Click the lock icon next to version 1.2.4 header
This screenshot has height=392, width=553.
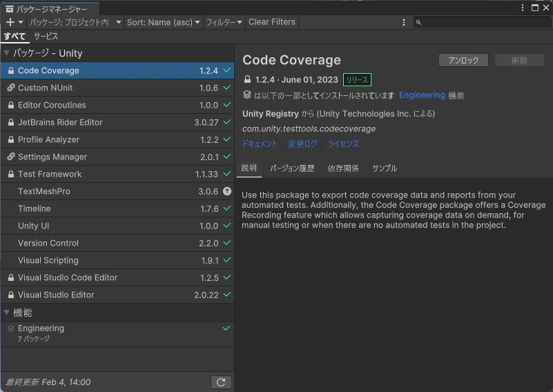click(x=248, y=79)
